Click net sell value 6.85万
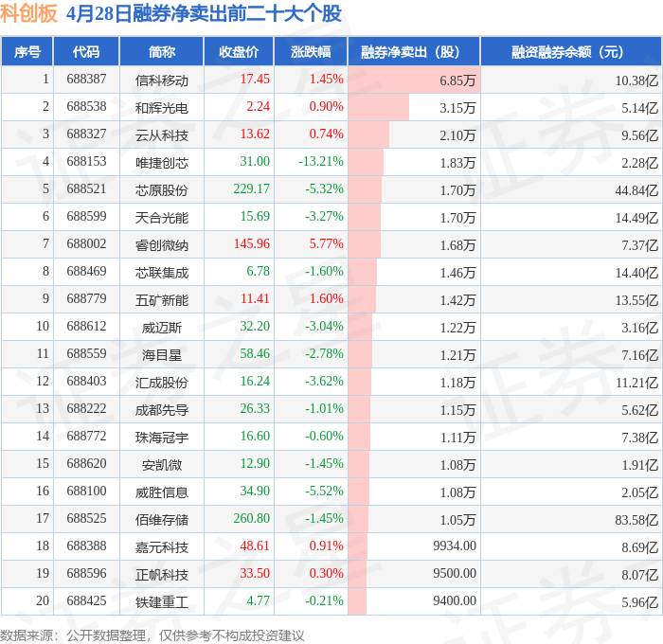Screen dimensions: 663x644 (x=457, y=80)
